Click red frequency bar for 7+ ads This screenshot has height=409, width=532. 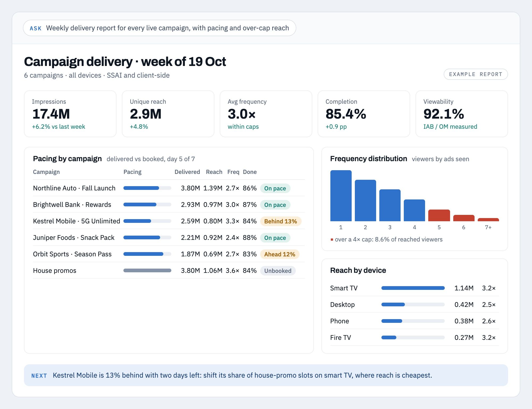point(488,220)
